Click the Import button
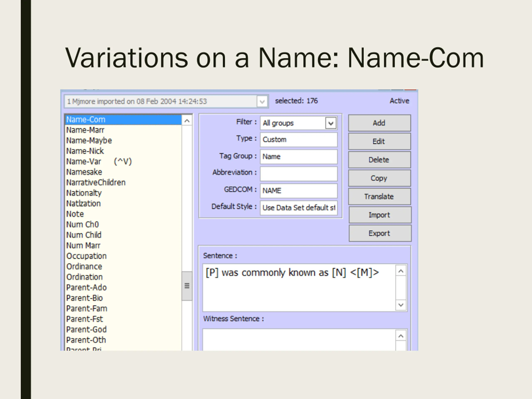532x399 pixels. click(x=380, y=215)
